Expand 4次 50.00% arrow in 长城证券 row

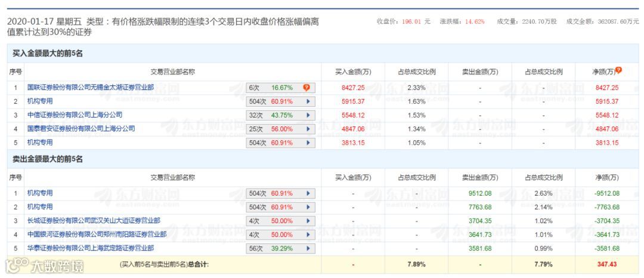(x=308, y=221)
